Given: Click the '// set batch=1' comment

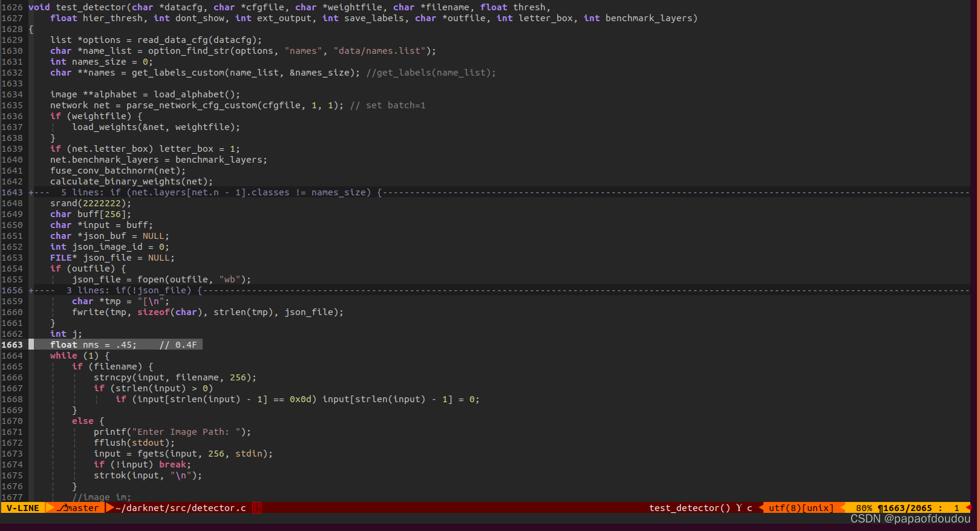Looking at the screenshot, I should click(x=388, y=105).
